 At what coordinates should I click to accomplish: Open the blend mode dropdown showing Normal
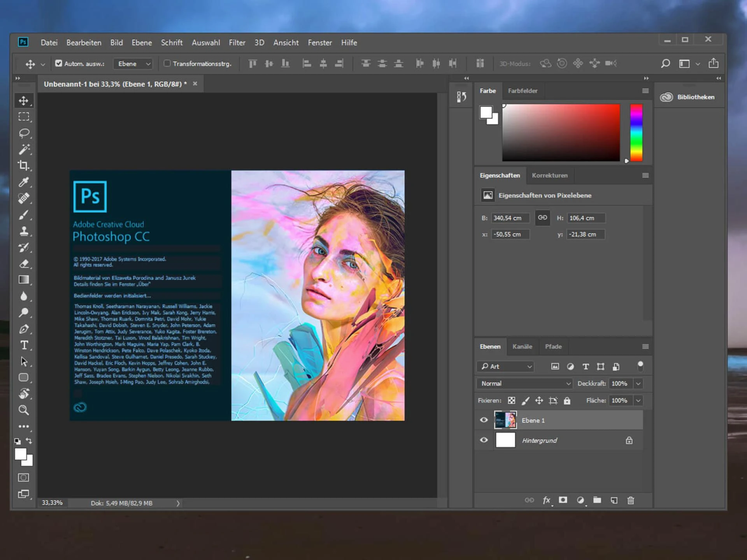pyautogui.click(x=523, y=383)
